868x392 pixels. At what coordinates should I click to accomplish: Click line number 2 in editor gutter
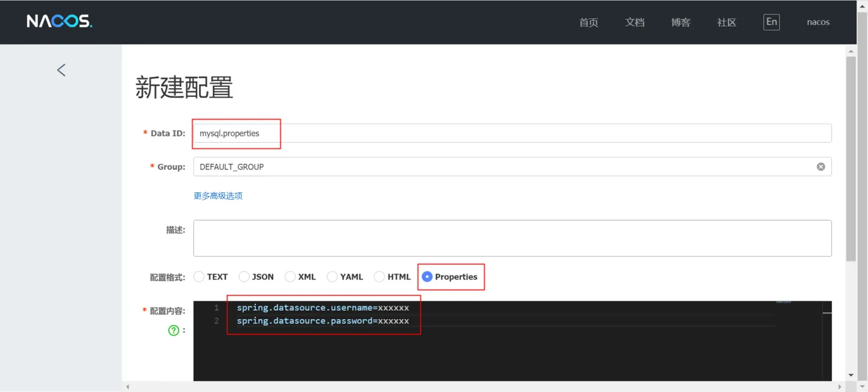click(216, 321)
